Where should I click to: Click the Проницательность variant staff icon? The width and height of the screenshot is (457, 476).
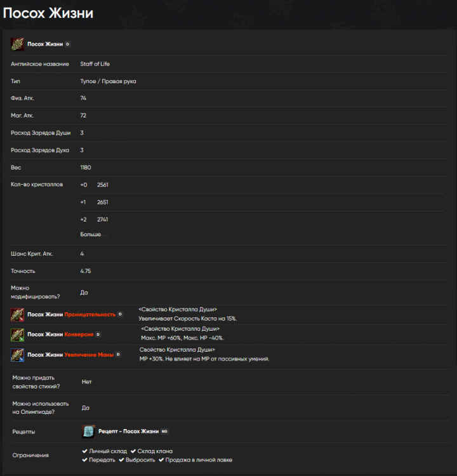point(18,315)
